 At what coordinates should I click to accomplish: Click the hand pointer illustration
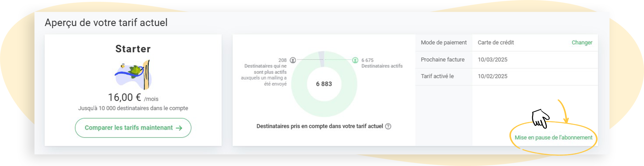[x=540, y=118]
